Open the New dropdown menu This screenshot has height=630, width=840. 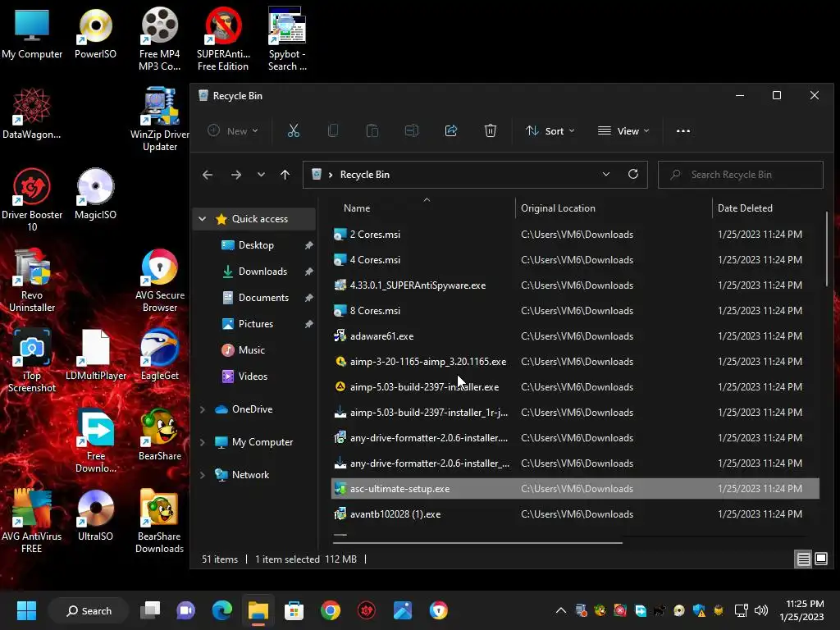[x=233, y=130]
